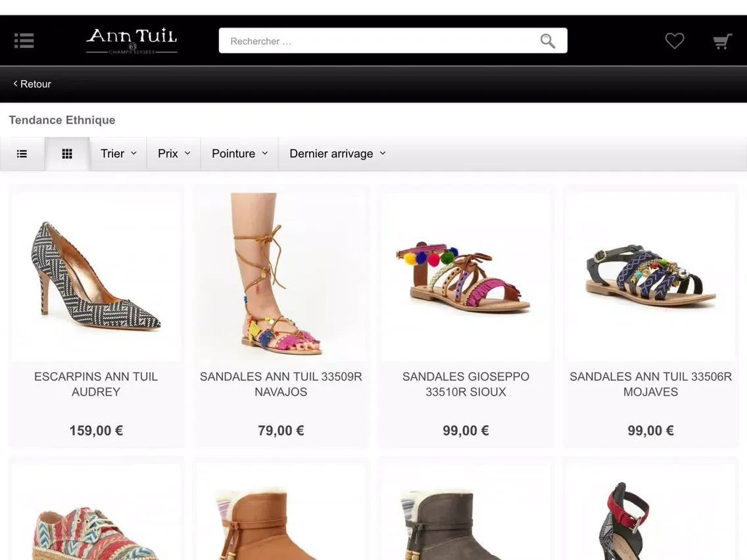Open the multicolor woven espadrille shoe image
The image size is (747, 560).
(x=96, y=513)
